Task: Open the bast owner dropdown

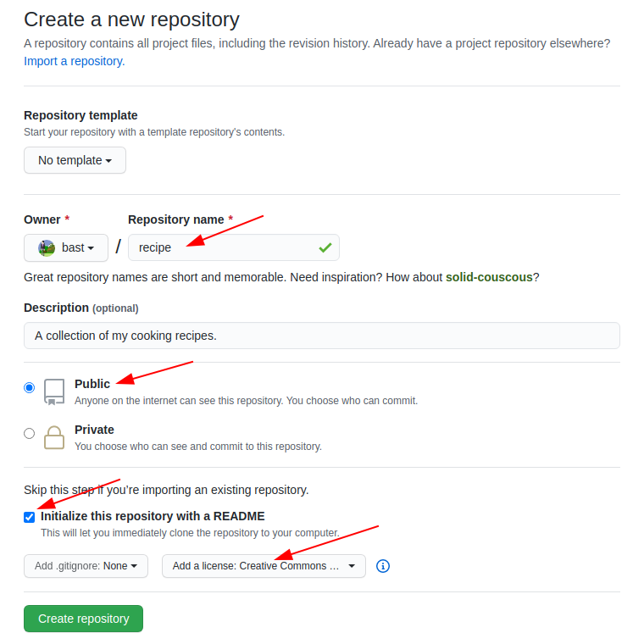Action: point(66,247)
